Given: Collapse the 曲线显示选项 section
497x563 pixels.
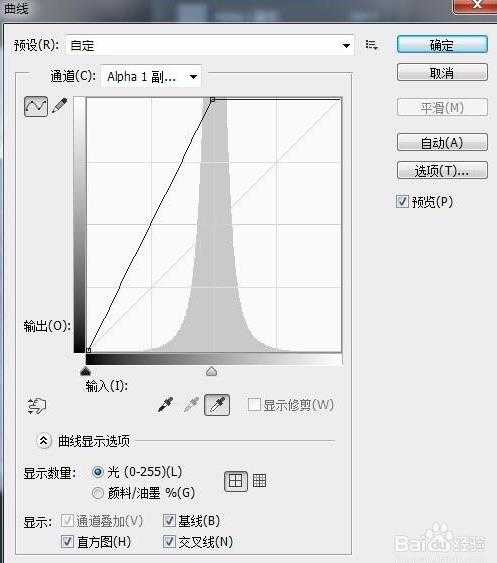Looking at the screenshot, I should (43, 441).
